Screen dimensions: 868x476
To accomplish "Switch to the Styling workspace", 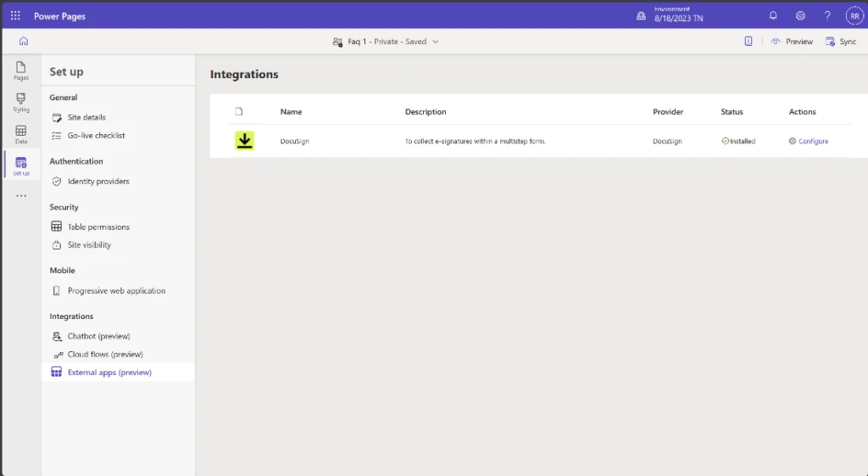I will 21,103.
